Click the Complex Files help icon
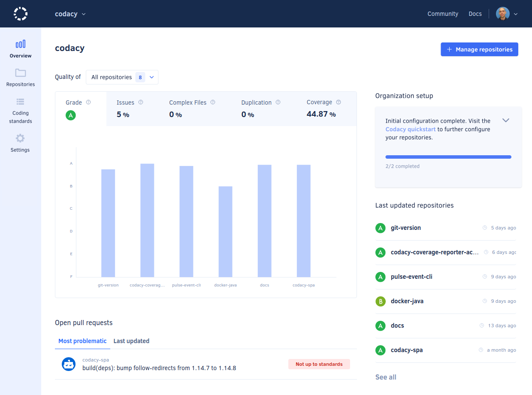Screen dimensions: 532x395 [213, 102]
